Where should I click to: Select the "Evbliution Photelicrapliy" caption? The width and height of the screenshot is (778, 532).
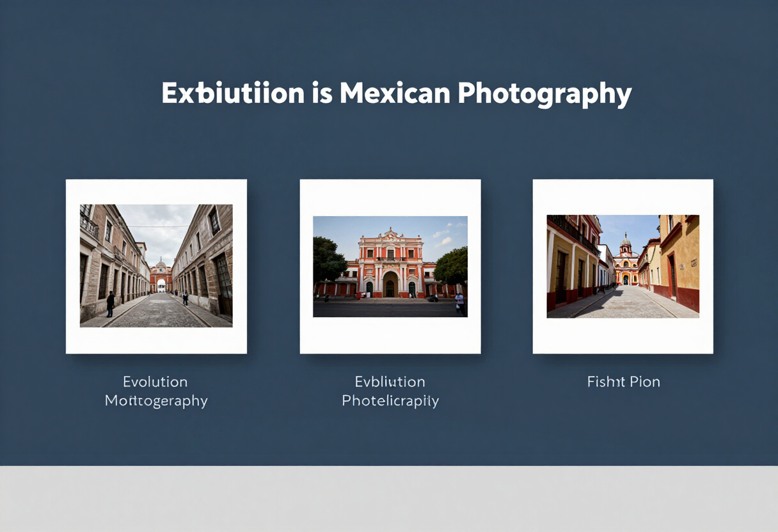pyautogui.click(x=390, y=391)
